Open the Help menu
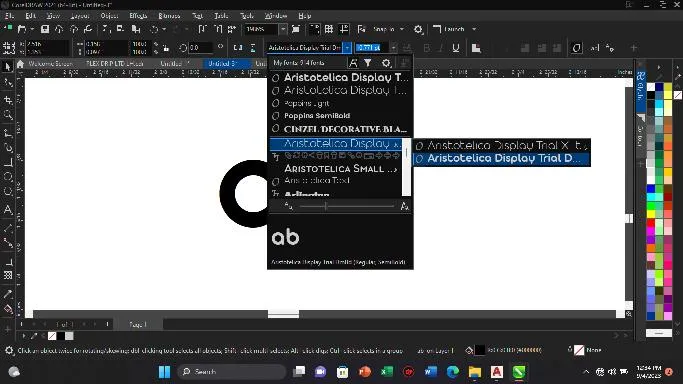 [x=304, y=16]
